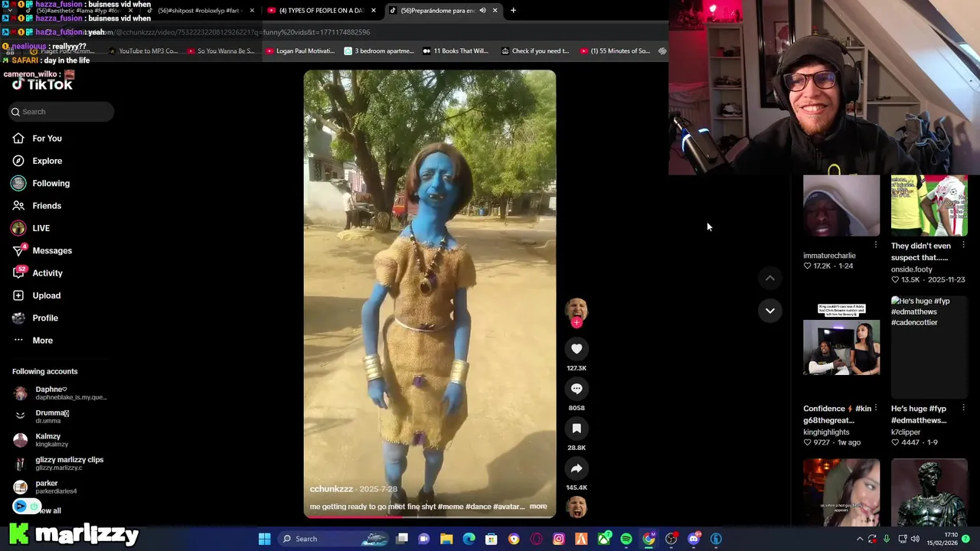Open File Explorer from the taskbar
This screenshot has height=551, width=980.
(446, 539)
